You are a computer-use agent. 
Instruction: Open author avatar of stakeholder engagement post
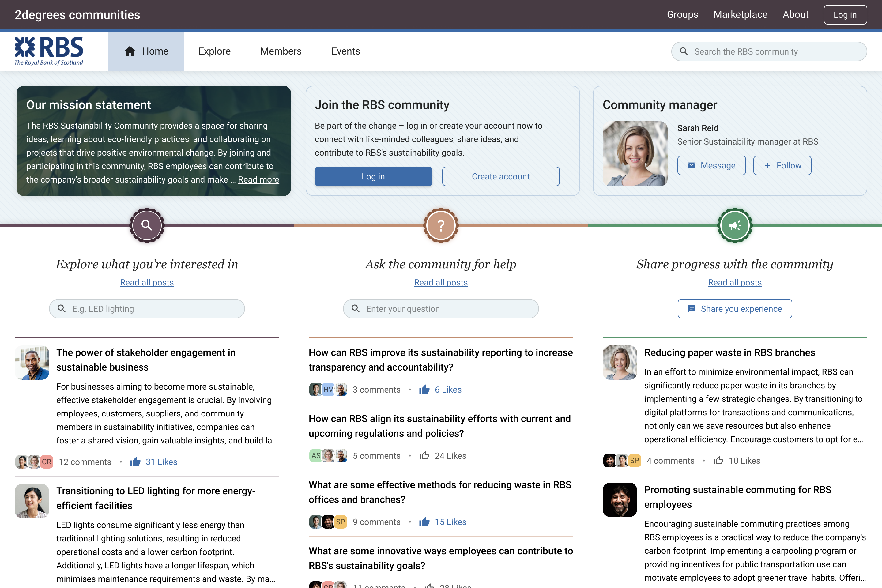pyautogui.click(x=32, y=363)
